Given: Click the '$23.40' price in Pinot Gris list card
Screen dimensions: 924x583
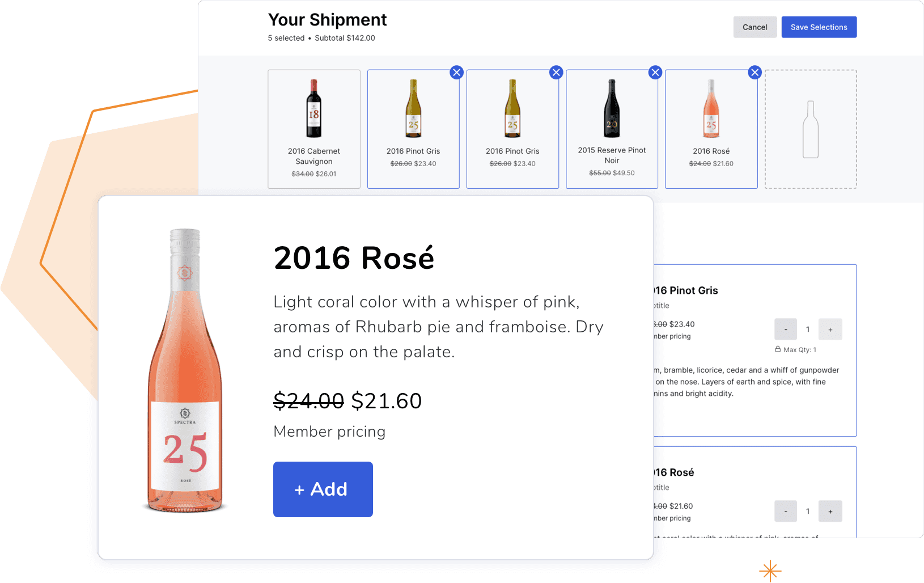Looking at the screenshot, I should click(x=682, y=324).
